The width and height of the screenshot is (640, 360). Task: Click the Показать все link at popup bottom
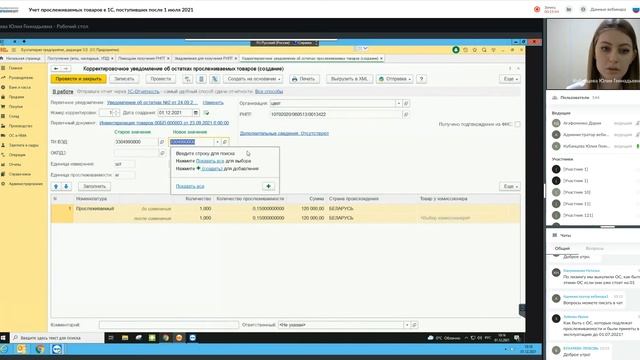pos(190,186)
